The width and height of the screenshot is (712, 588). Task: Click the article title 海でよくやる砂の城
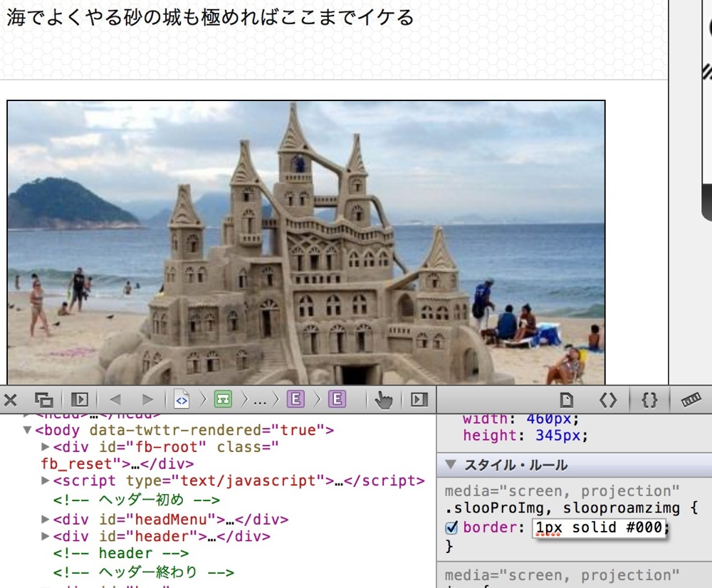[x=210, y=18]
